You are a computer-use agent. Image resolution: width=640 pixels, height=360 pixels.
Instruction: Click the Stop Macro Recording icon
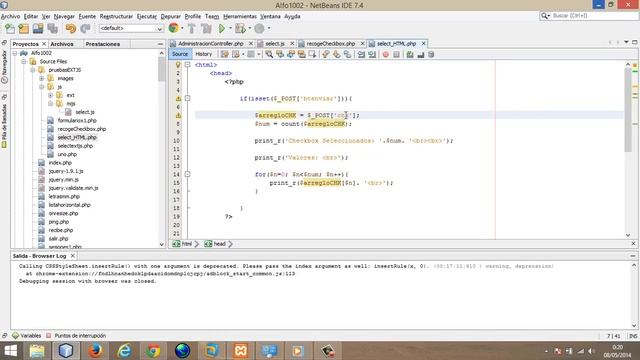pos(396,54)
